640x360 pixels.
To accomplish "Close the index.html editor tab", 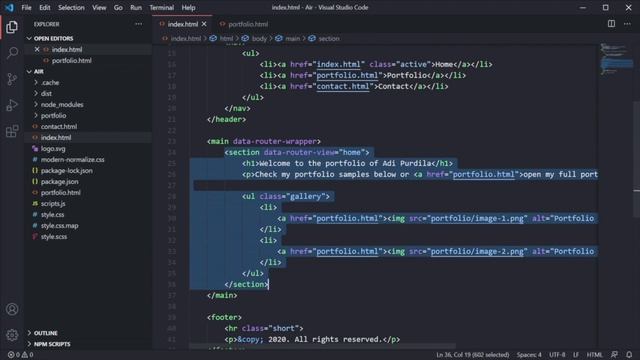I will 204,24.
